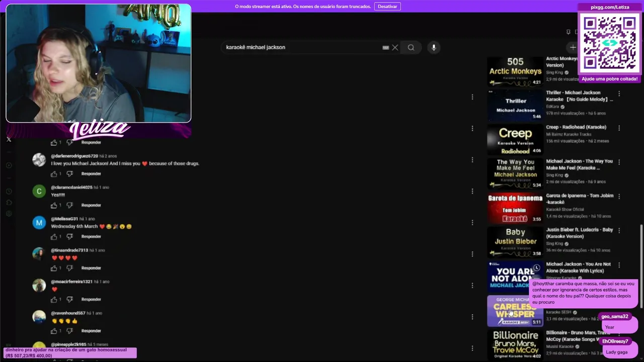Screen dimensions: 644x362
Task: Open @ravenhound557 username
Action: click(x=68, y=313)
